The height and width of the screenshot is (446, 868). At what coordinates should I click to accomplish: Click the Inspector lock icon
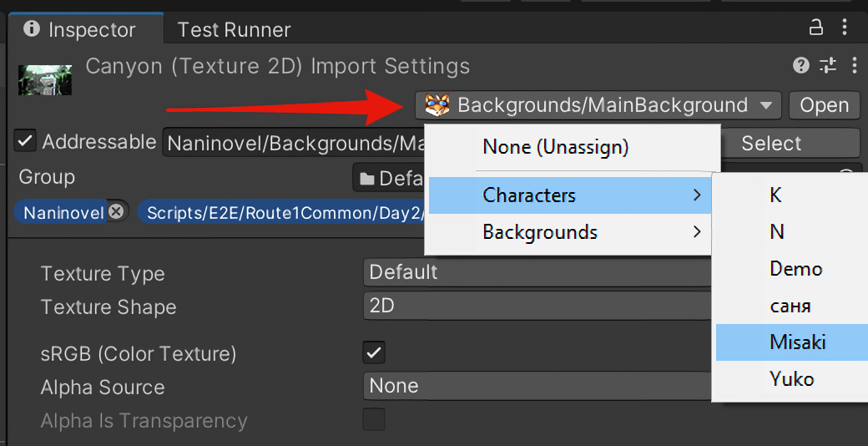817,28
